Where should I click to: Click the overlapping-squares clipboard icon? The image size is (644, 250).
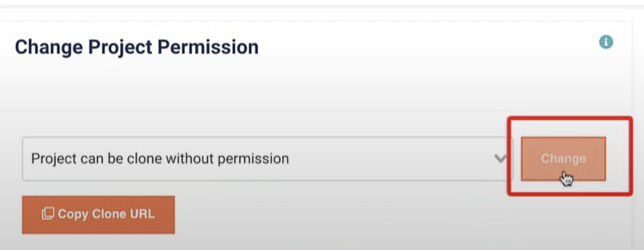48,214
